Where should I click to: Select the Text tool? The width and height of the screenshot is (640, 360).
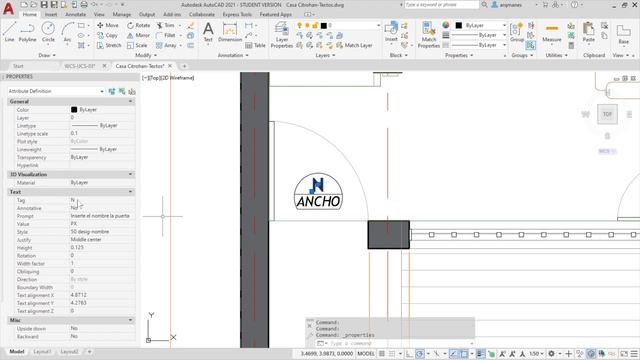click(x=208, y=32)
